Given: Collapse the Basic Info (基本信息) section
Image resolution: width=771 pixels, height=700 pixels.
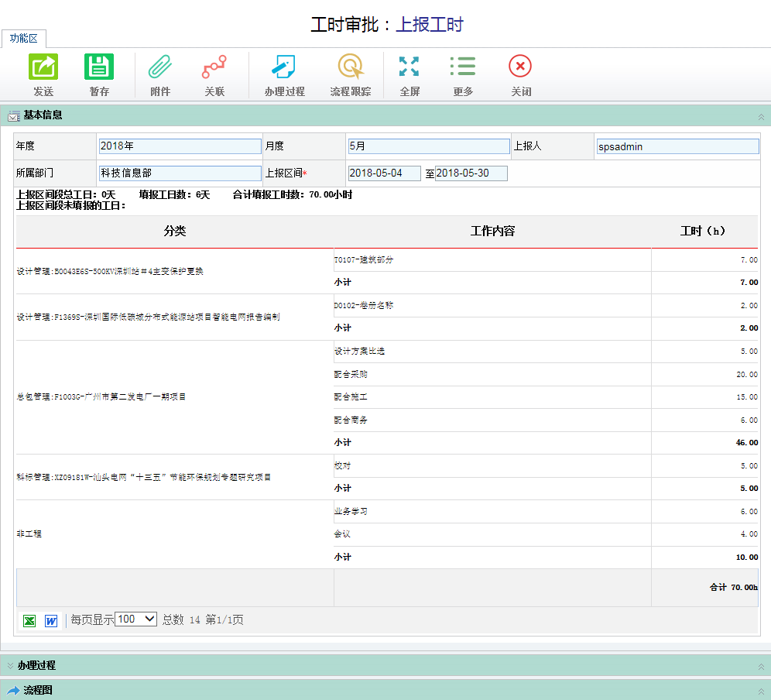Looking at the screenshot, I should tap(760, 117).
